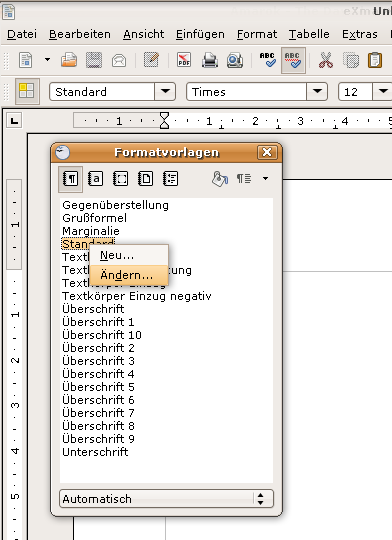Close the Formatvorlagen window
This screenshot has width=392, height=540.
(x=267, y=152)
